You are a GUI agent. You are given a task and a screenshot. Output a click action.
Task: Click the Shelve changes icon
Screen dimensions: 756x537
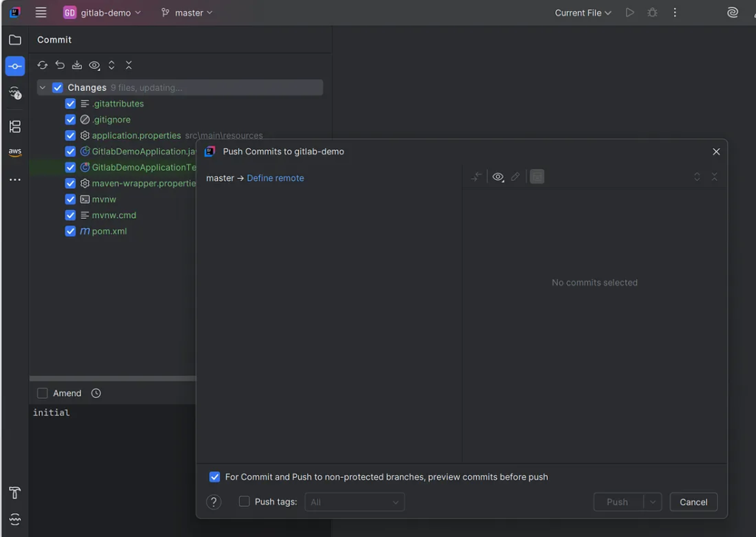click(x=77, y=65)
